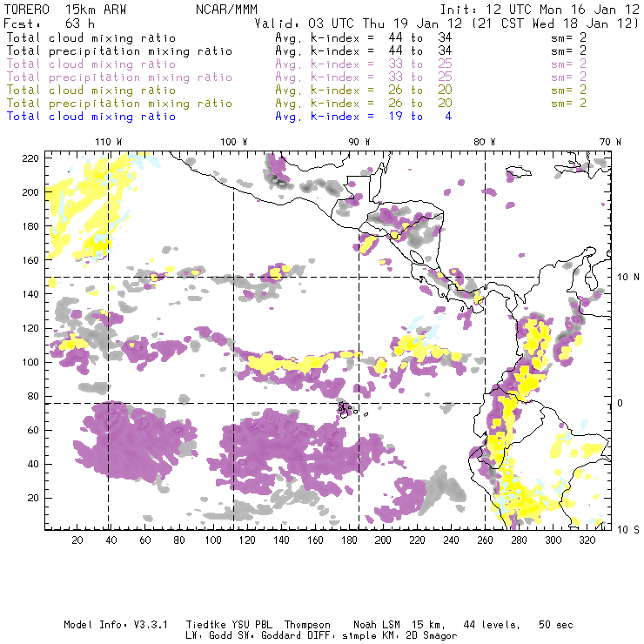Click black 'Total cloud mixing ratio' legend row
644x644 pixels.
coord(296,37)
